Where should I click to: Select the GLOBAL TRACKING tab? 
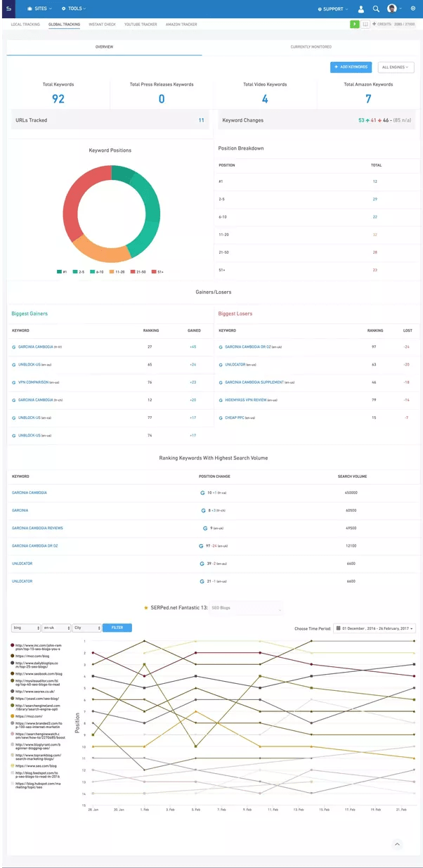pos(64,24)
